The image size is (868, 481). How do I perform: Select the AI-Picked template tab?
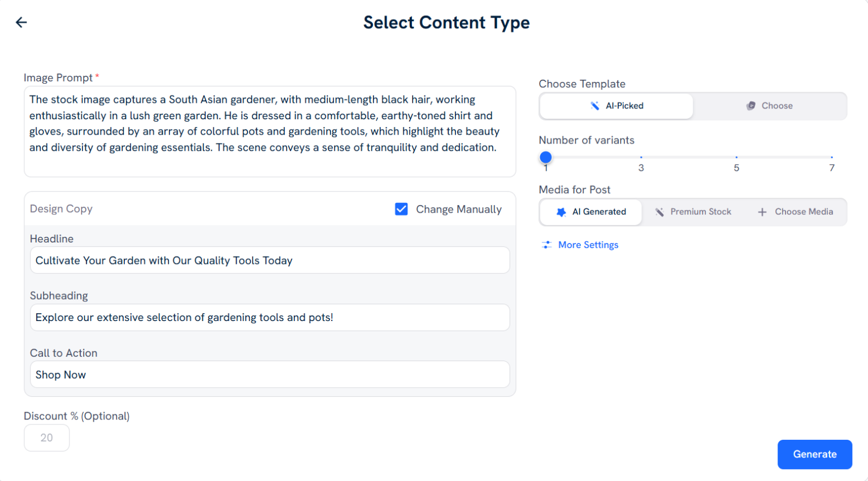(x=617, y=106)
